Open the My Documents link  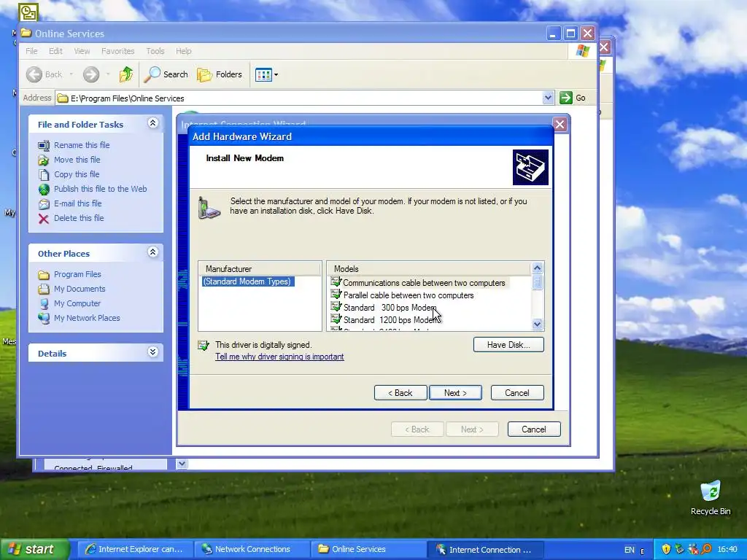click(x=80, y=289)
